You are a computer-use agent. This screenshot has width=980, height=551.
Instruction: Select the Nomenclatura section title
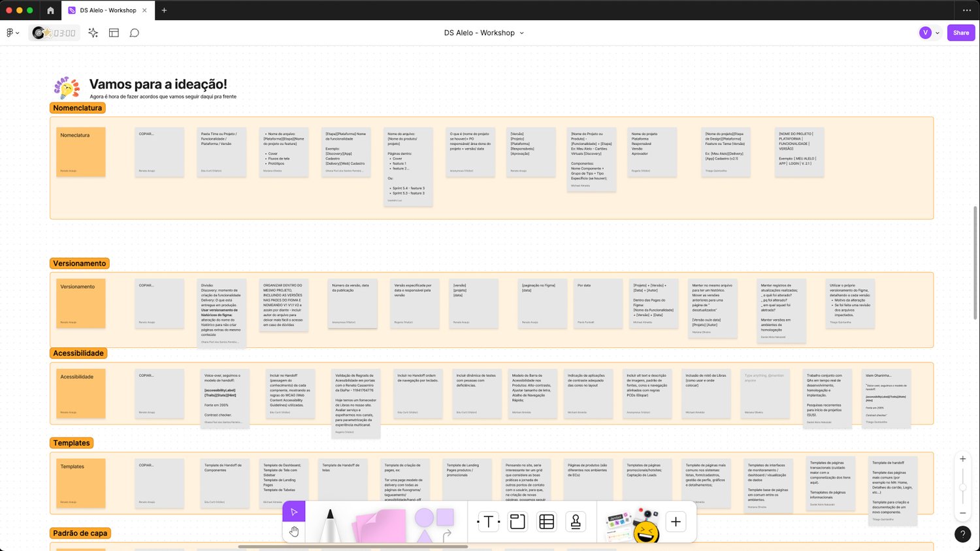point(78,108)
